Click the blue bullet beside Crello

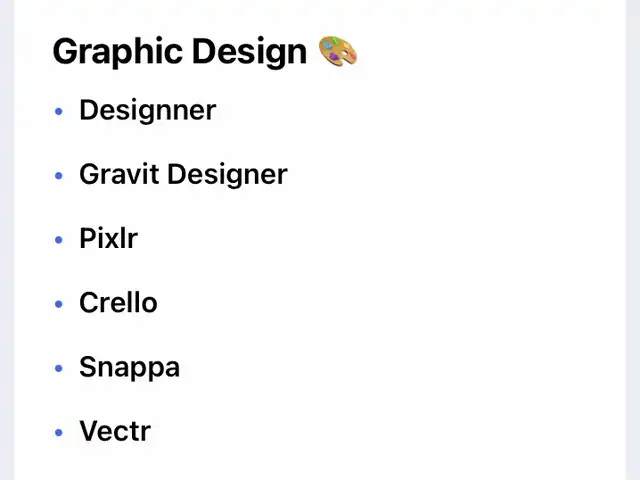[59, 304]
